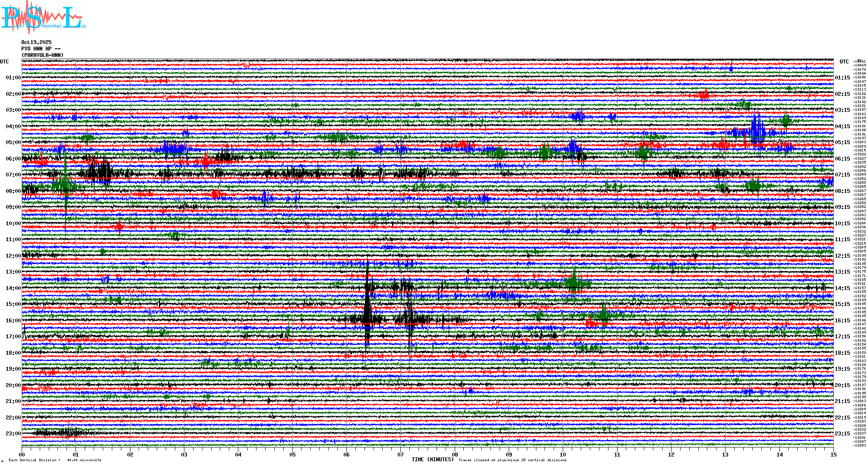Click the 07 minute tick on bottom axis
Screen dimensions: 868x466
click(x=401, y=454)
